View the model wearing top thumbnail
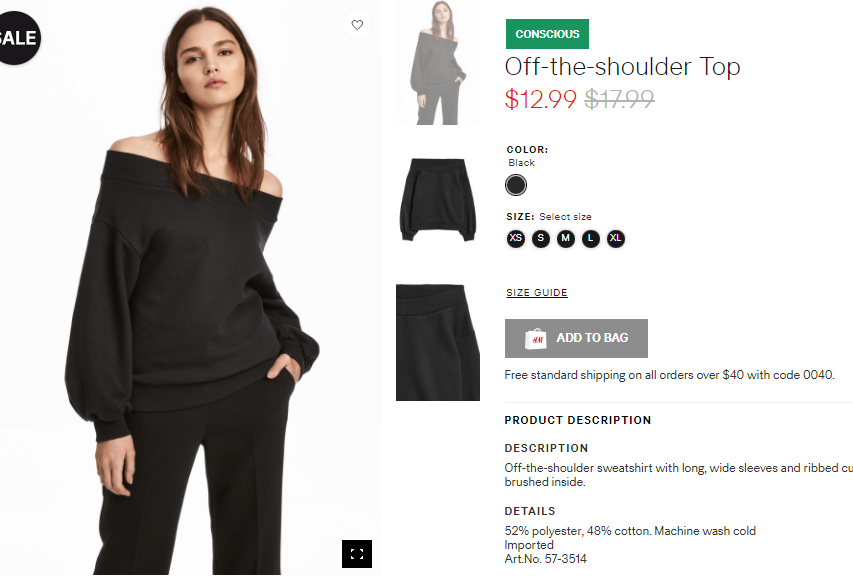This screenshot has width=853, height=579. click(x=438, y=63)
